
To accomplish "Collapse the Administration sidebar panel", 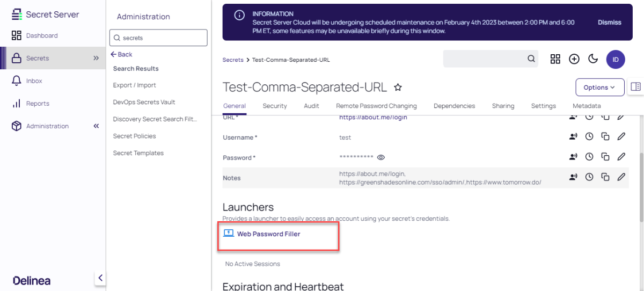I will click(x=96, y=126).
